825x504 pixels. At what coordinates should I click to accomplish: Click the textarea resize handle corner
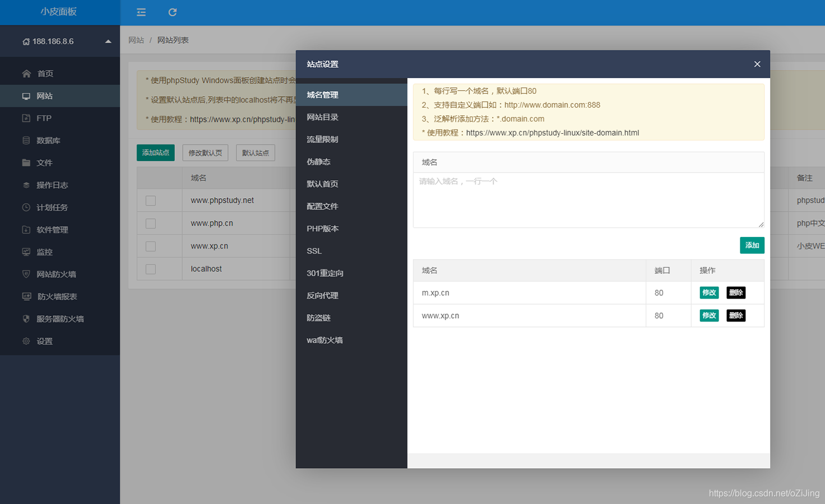point(761,224)
